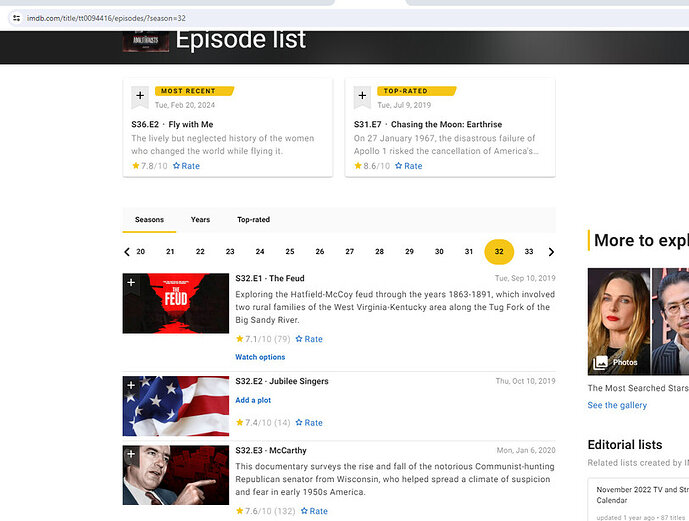
Task: Open Jubilee Singers flag thumbnail
Action: click(176, 406)
